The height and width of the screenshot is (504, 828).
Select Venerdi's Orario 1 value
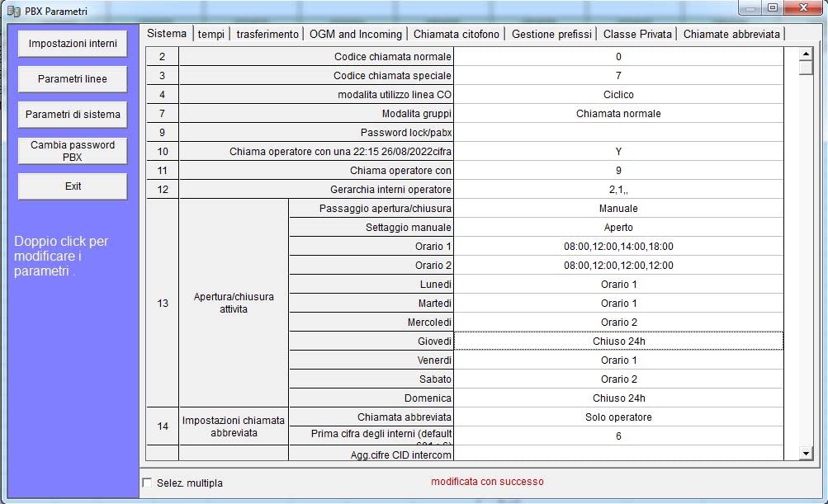618,360
